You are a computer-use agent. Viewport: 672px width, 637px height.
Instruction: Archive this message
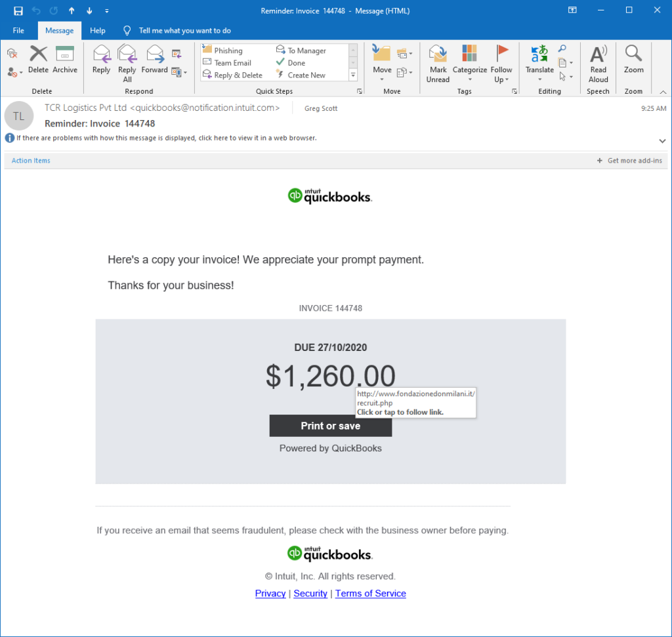(65, 60)
